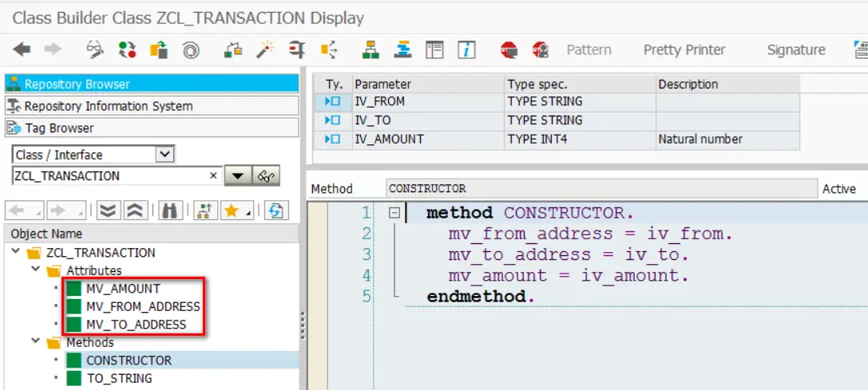868x390 pixels.
Task: Click the tree hierarchy display icon
Action: (x=205, y=211)
